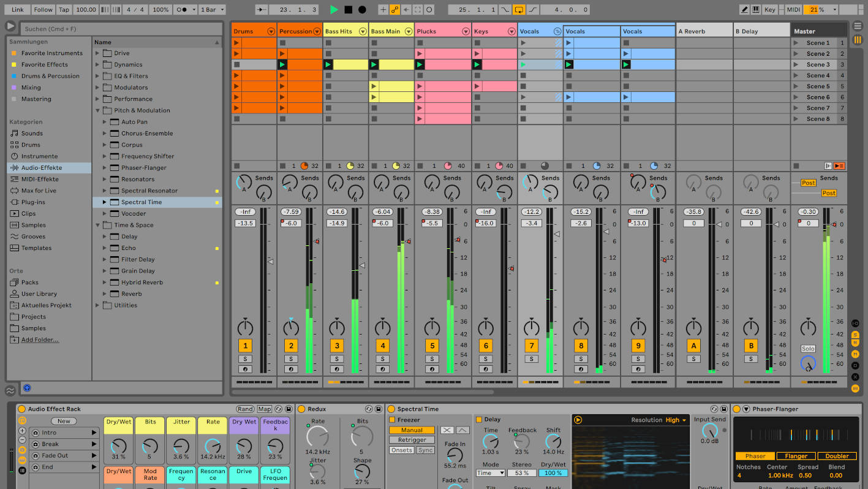Click the Arrangement Record button
868x489 pixels.
click(362, 10)
